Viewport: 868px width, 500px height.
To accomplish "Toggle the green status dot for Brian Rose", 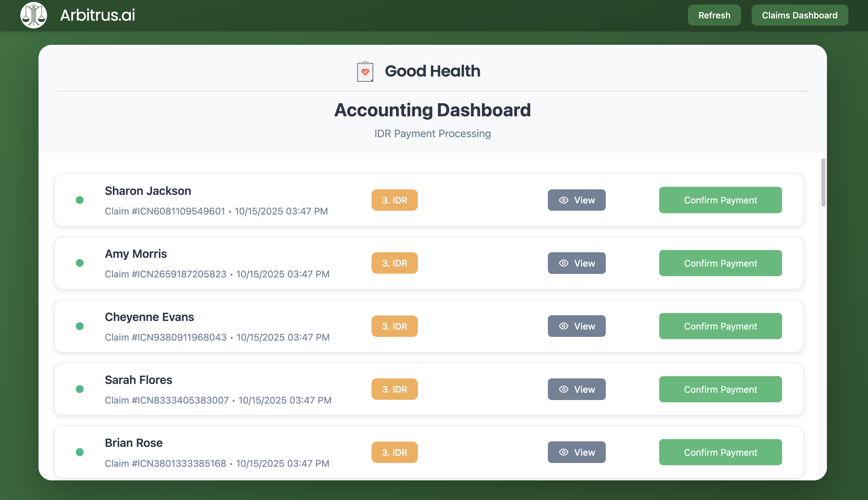I will click(80, 452).
